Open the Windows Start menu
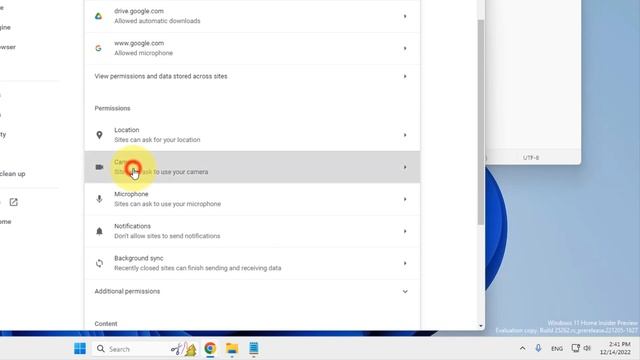 click(80, 349)
